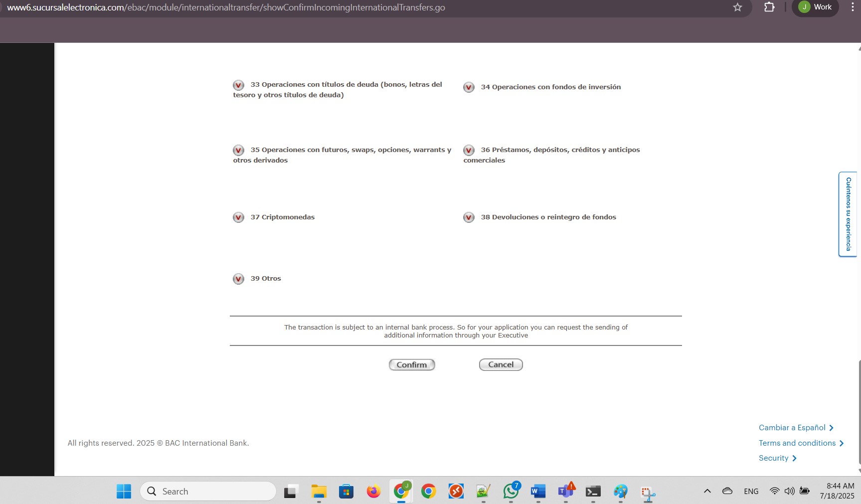Open the Notepad++ icon on the taskbar
Image resolution: width=861 pixels, height=504 pixels.
483,492
